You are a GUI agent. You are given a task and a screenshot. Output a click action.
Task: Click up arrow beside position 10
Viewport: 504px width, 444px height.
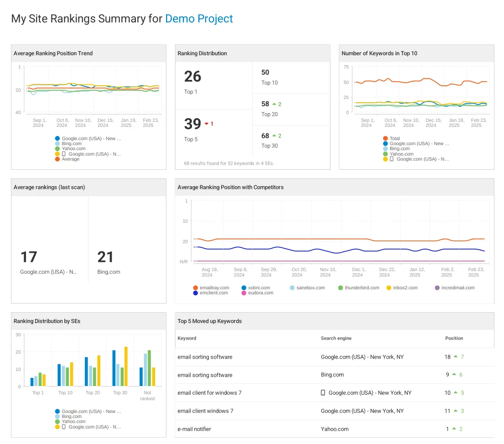point(456,392)
